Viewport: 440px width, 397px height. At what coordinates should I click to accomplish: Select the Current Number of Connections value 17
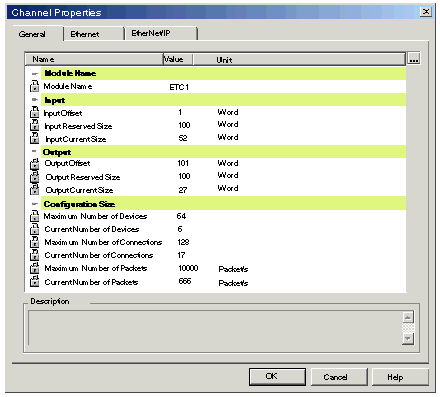[x=181, y=255]
